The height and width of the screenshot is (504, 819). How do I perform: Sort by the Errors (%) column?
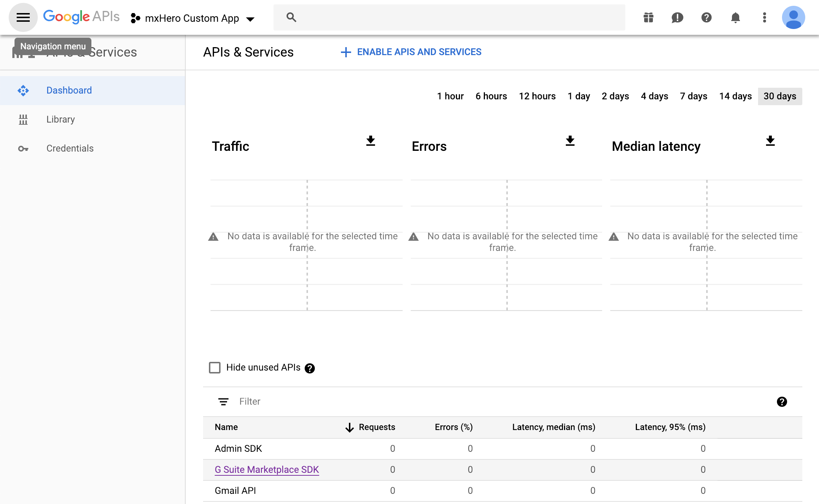coord(453,427)
